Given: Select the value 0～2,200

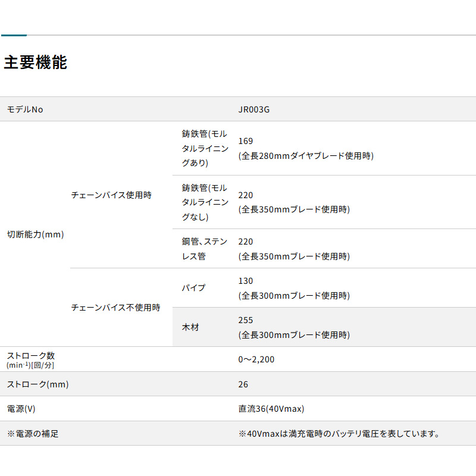Looking at the screenshot, I should tap(256, 359).
